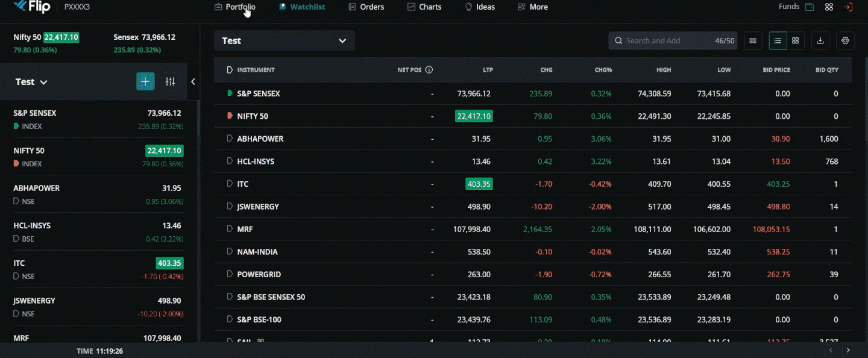Switch to grid view layout
Viewport: 868px width, 358px height.
796,41
